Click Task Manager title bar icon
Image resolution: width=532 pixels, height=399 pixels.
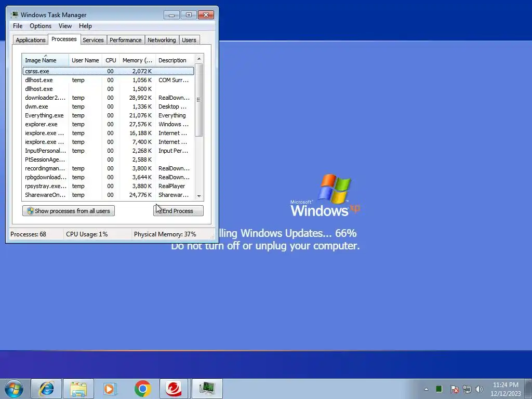[x=14, y=15]
